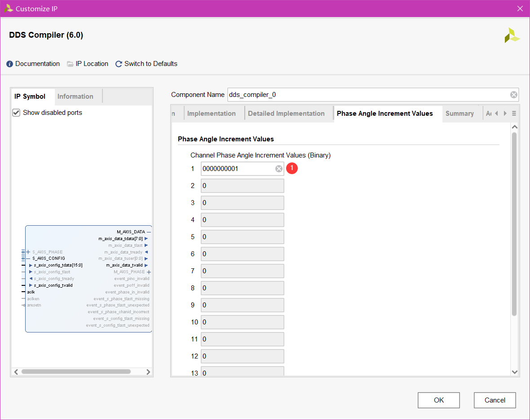Screen dimensions: 530x420
Task: Click the IP symbol block diagram
Action: [x=88, y=279]
